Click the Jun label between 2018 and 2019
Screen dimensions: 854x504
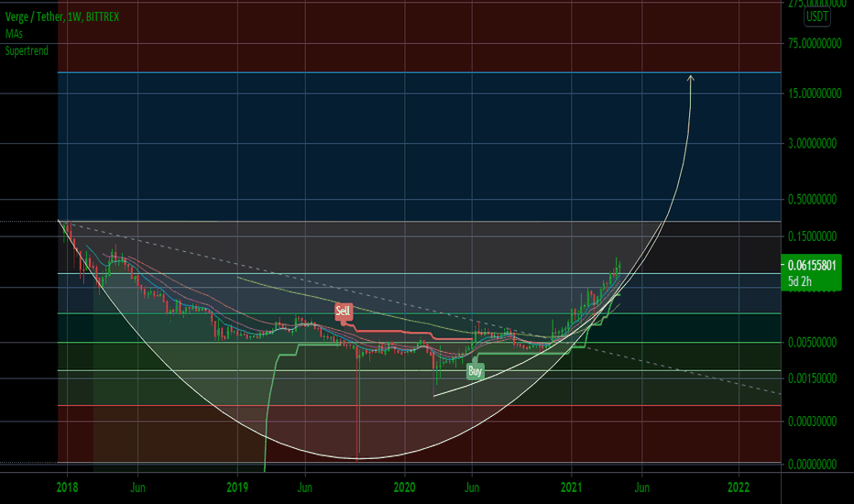(x=137, y=488)
